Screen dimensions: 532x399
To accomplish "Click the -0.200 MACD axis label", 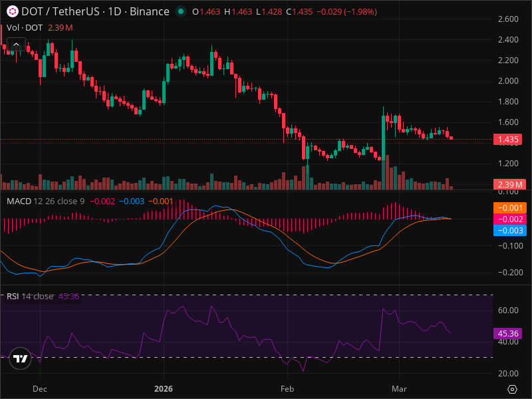I will [510, 273].
